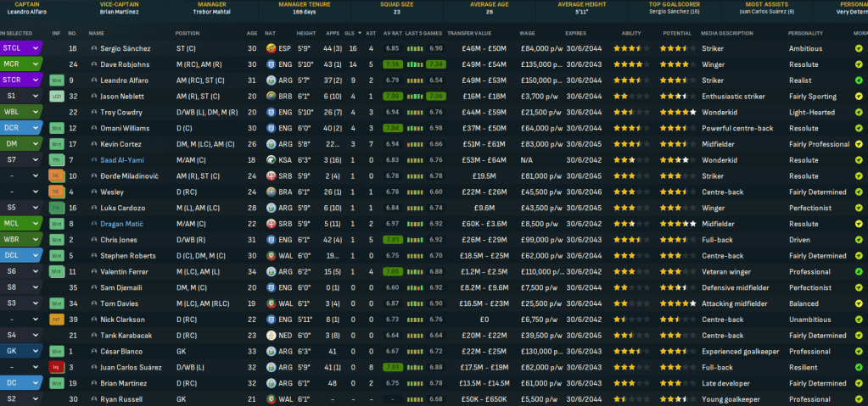Click the last 5 games bars for Dave Robjohns

(415, 64)
